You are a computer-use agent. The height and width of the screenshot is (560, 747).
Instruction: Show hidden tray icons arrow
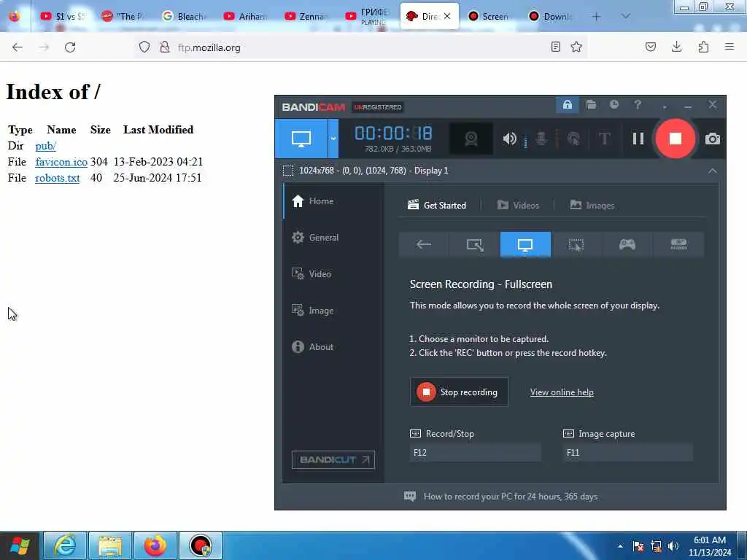620,545
